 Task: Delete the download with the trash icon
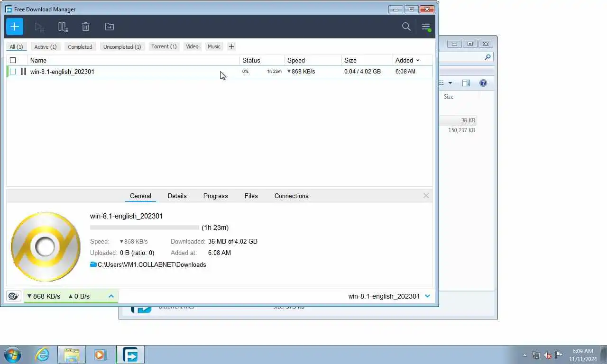(x=86, y=27)
